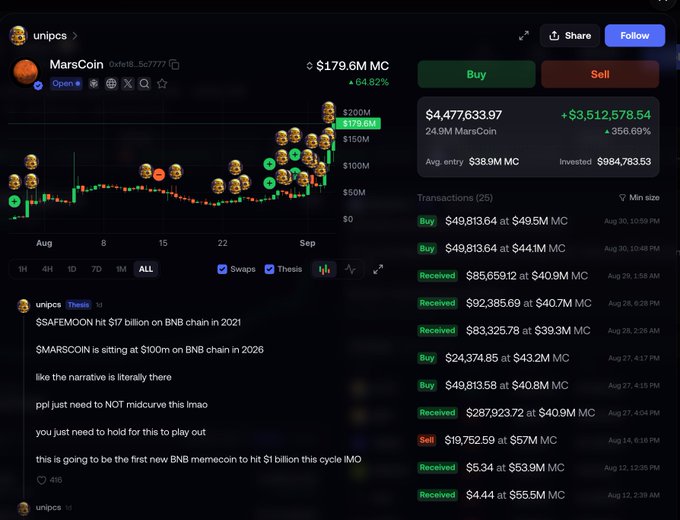Viewport: 680px width, 520px height.
Task: Copy the MarsCoin contract address
Action: [174, 65]
